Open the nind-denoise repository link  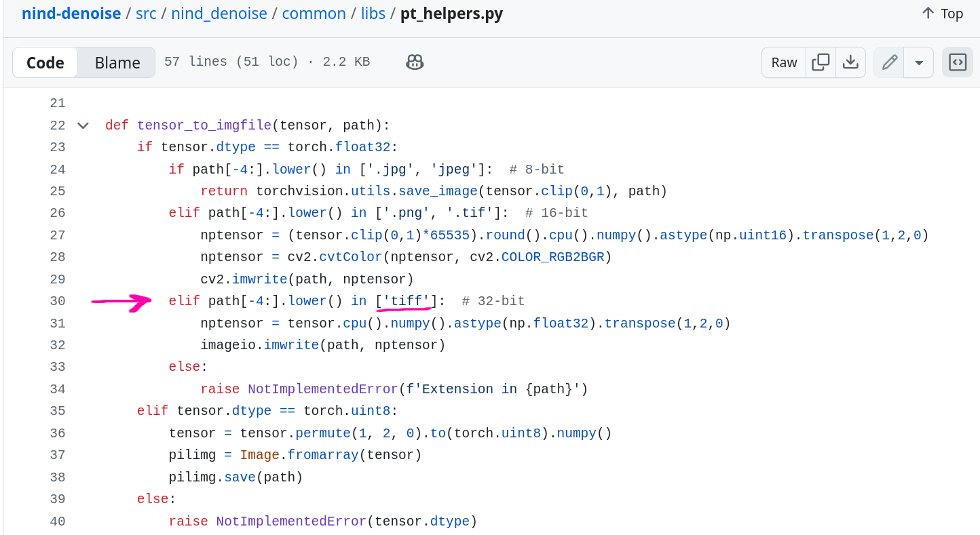(71, 14)
